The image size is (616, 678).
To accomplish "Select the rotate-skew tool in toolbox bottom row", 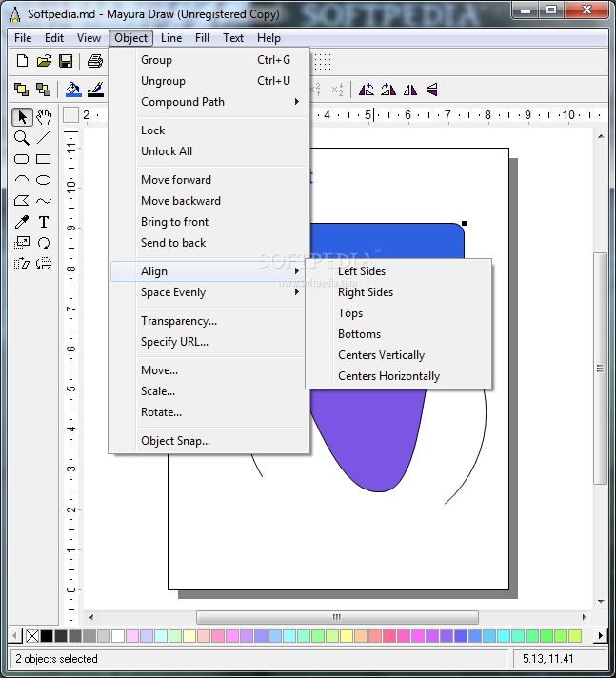I will click(44, 264).
